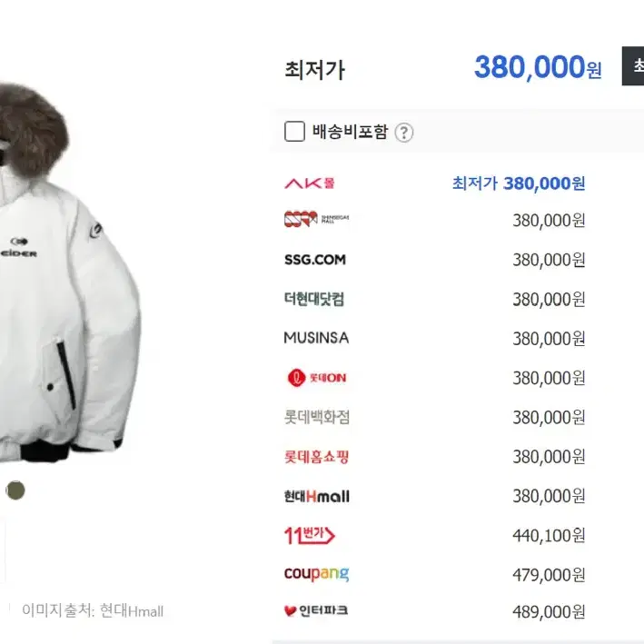Screen dimensions: 644x644
Task: Click the 롯데ON seller logo
Action: [x=317, y=378]
